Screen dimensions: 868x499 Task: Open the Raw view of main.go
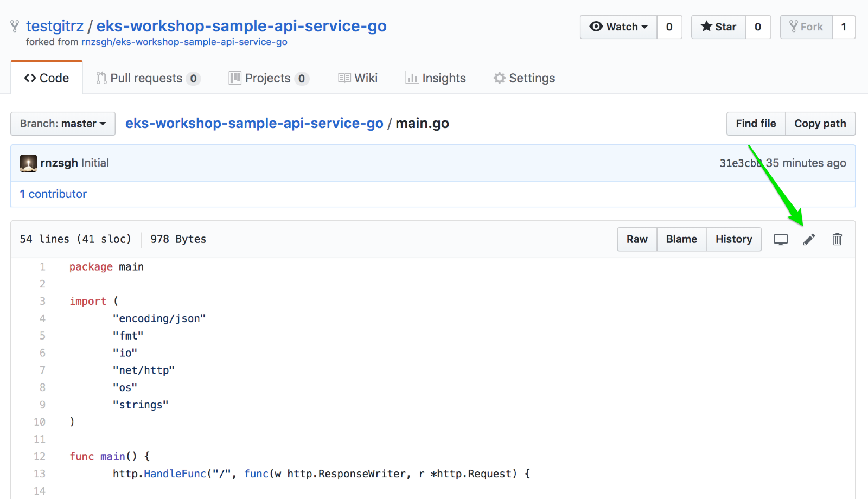coord(636,239)
